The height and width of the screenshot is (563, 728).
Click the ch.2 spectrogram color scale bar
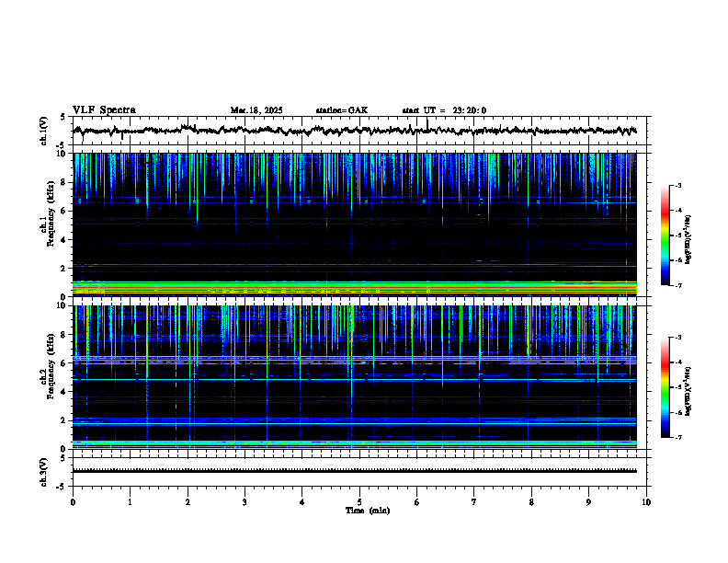pyautogui.click(x=665, y=387)
